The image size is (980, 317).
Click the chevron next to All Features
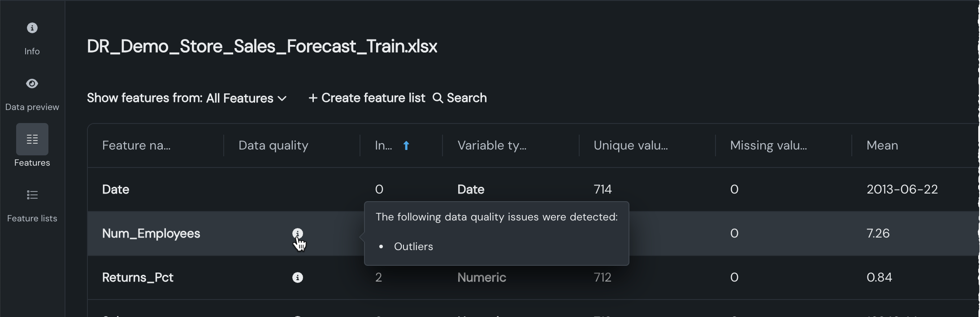282,98
